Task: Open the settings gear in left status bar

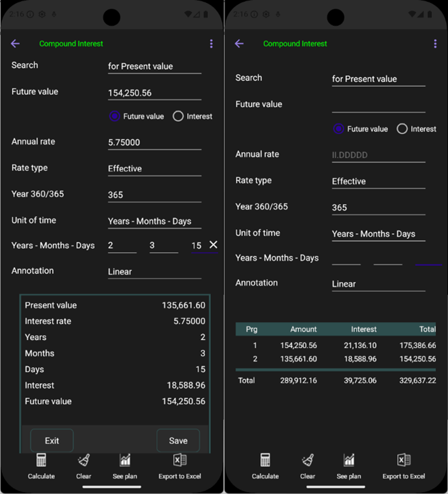Action: click(42, 14)
